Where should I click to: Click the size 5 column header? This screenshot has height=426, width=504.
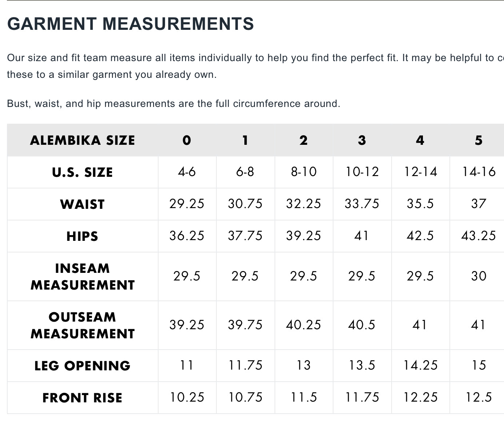479,140
